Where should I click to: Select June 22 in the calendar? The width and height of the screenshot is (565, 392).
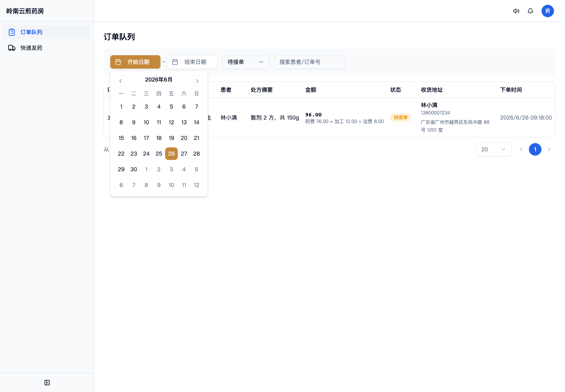click(121, 154)
